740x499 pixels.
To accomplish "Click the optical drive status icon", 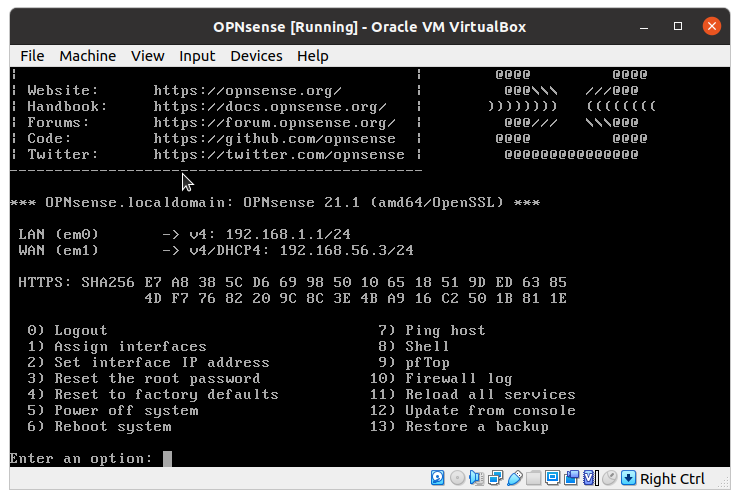I will [457, 478].
